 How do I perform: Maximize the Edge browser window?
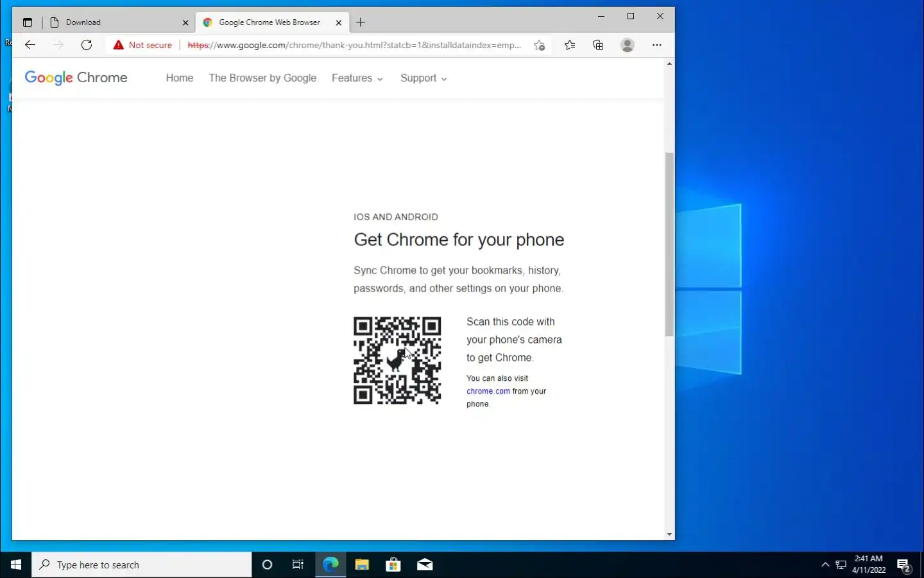pos(631,16)
